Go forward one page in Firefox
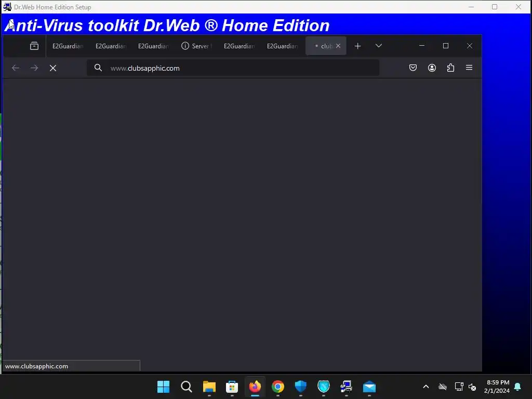532x399 pixels. [34, 68]
